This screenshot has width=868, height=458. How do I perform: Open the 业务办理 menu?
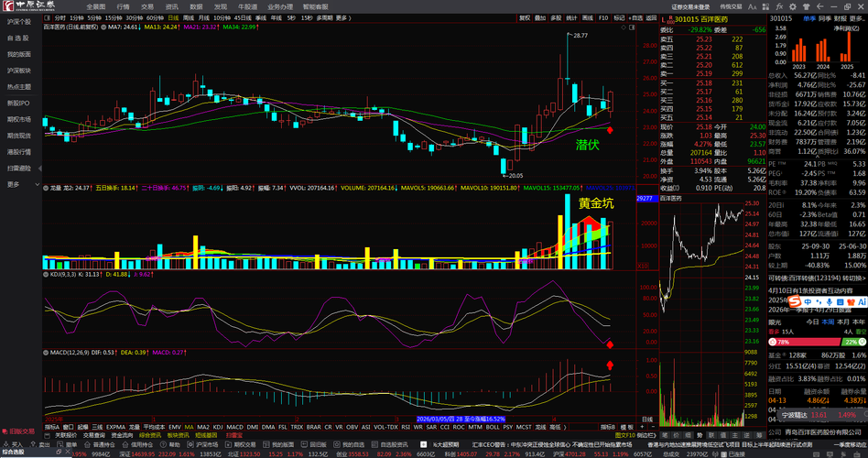point(280,7)
